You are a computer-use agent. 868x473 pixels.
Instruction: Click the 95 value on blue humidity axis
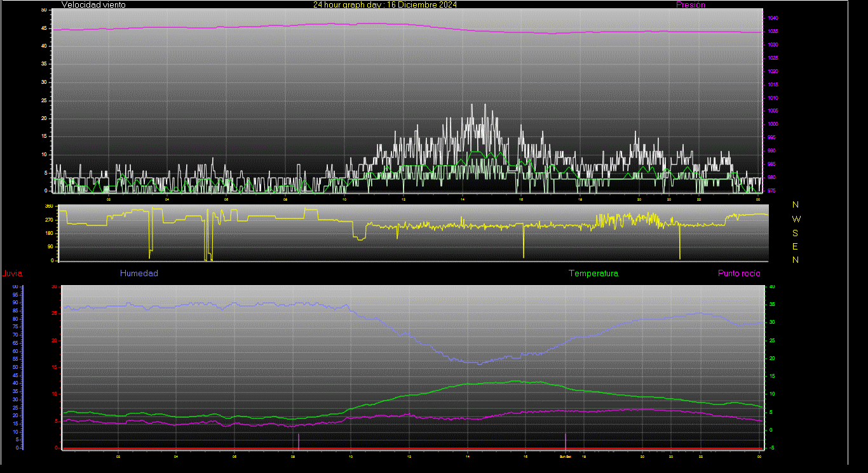(15, 295)
